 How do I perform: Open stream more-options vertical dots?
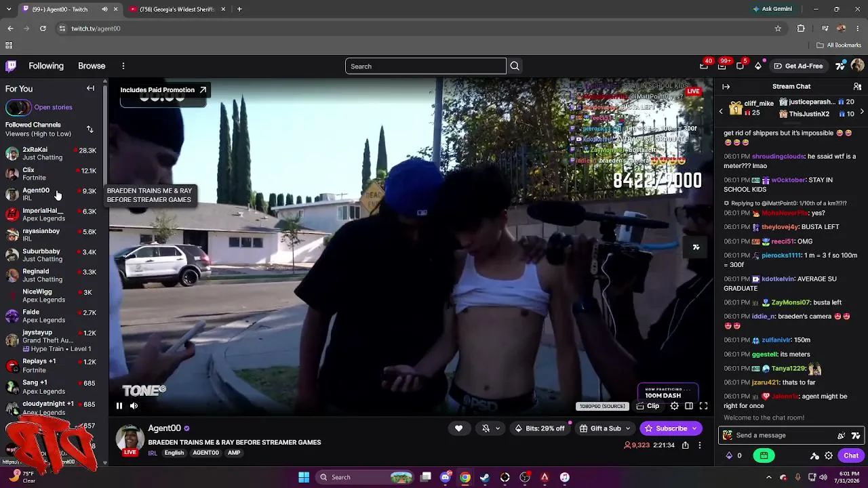[x=700, y=445]
